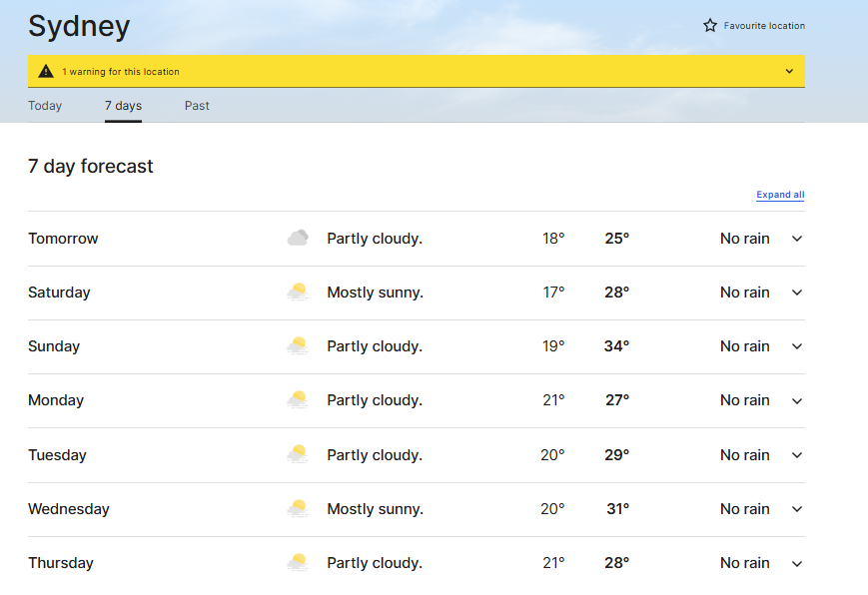This screenshot has height=595, width=868.
Task: Click Saturday's mostly sunny weather icon
Action: [x=297, y=293]
